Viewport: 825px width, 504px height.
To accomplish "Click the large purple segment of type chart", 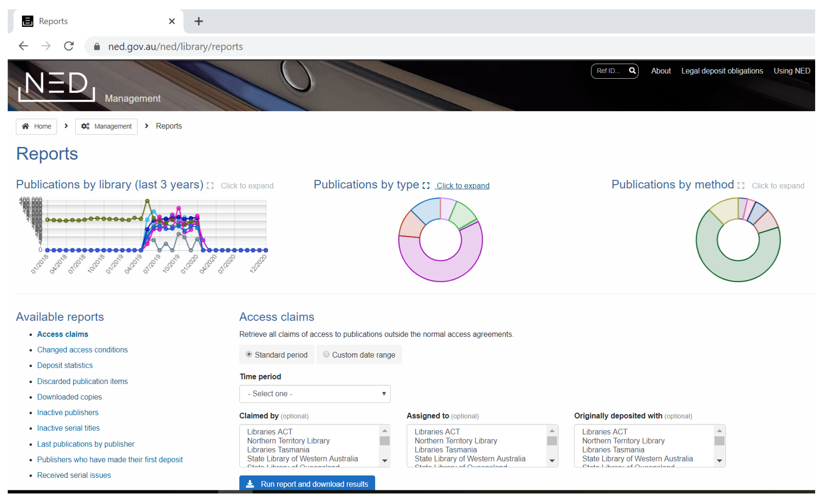I will coord(440,271).
